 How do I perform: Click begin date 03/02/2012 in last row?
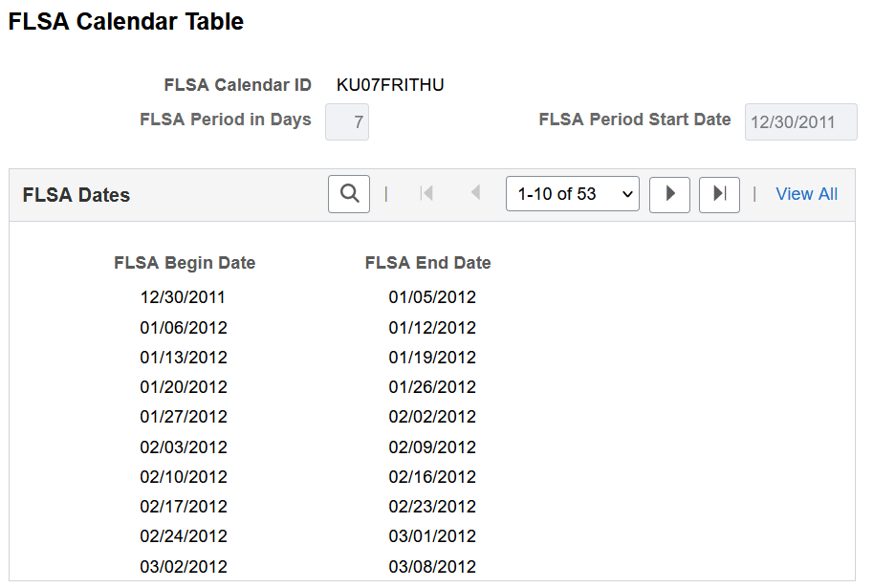tap(184, 566)
